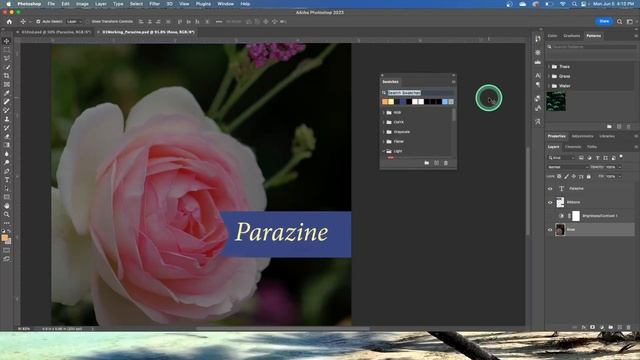Hide the Parazine text layer
The width and height of the screenshot is (640, 360).
[x=550, y=189]
